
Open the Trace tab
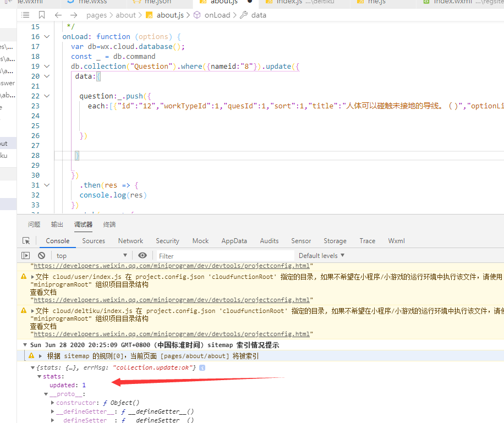tap(368, 241)
